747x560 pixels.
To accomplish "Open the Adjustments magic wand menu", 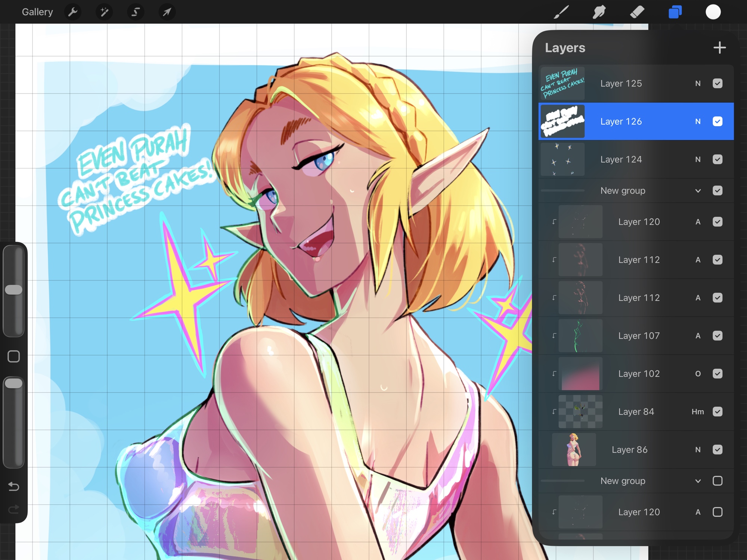I will point(104,12).
